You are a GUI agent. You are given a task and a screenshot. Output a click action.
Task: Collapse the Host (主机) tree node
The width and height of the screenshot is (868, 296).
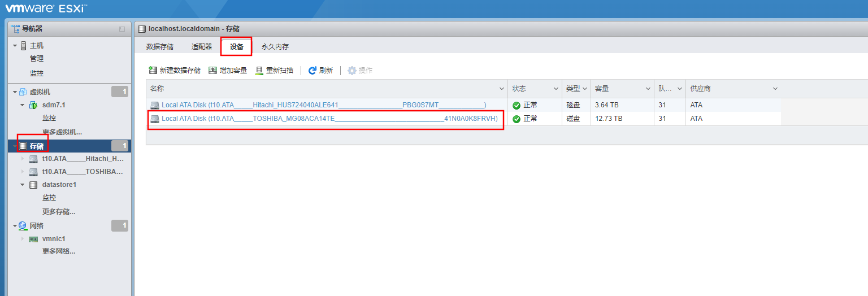(x=15, y=46)
